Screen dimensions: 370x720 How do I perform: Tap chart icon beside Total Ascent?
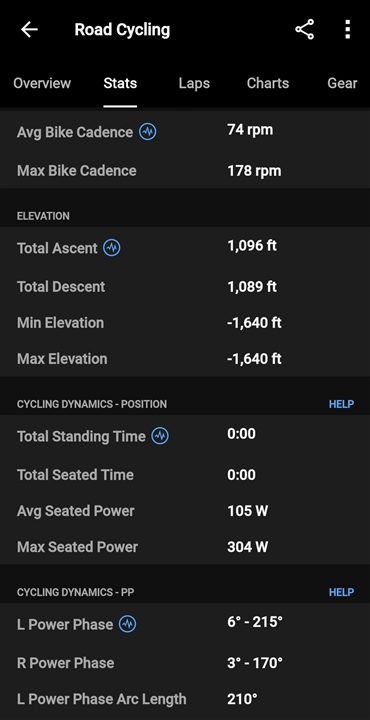(112, 248)
